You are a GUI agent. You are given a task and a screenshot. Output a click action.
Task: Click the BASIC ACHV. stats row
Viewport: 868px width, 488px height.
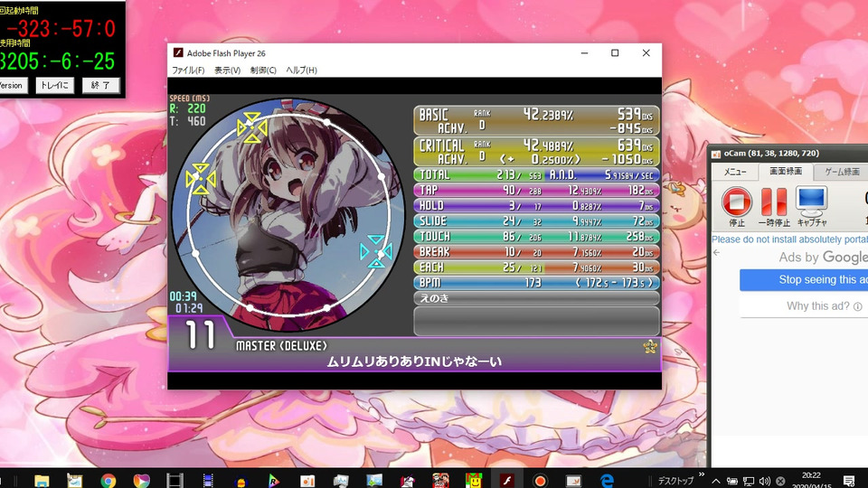(x=536, y=120)
